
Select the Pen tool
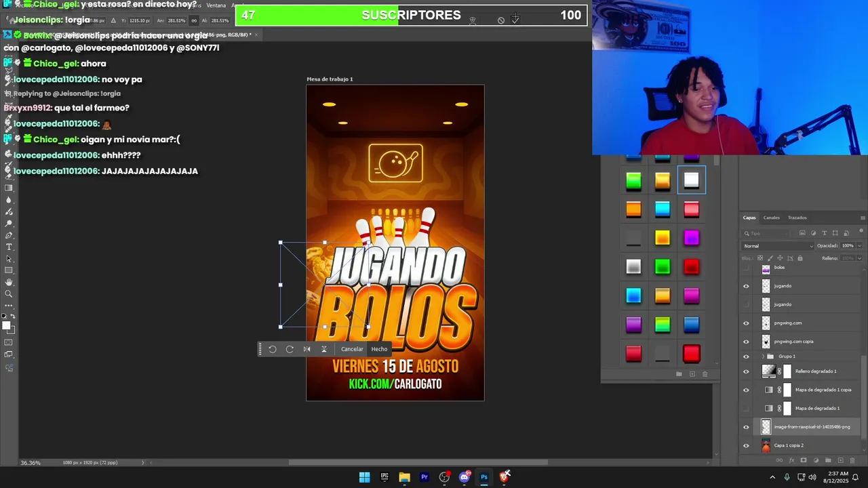(9, 235)
